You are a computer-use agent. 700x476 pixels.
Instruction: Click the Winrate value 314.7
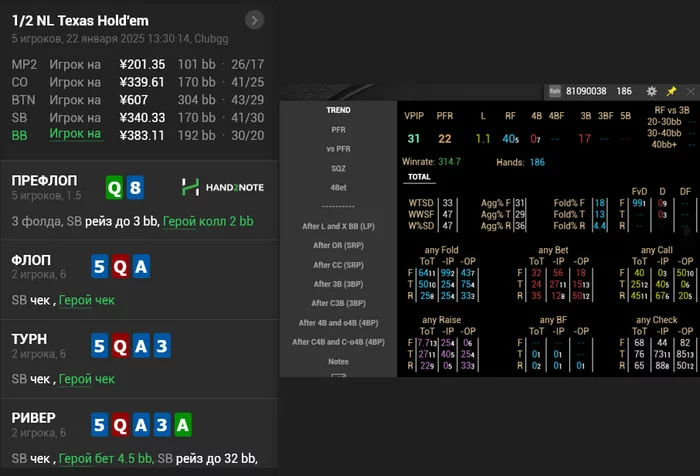[x=449, y=162]
